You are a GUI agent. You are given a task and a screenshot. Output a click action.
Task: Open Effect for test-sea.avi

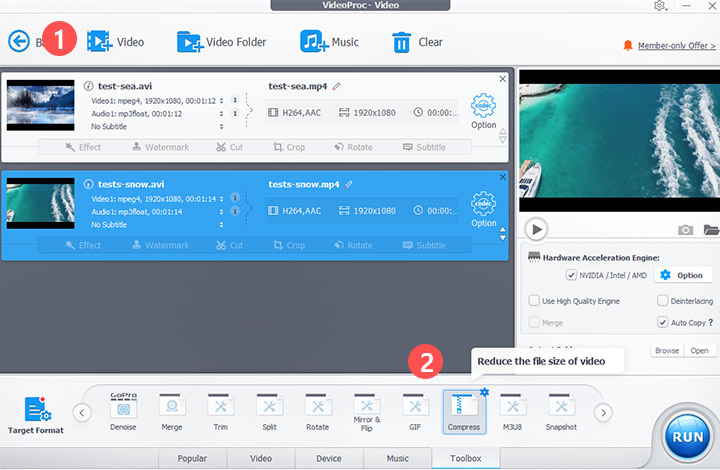pos(83,147)
